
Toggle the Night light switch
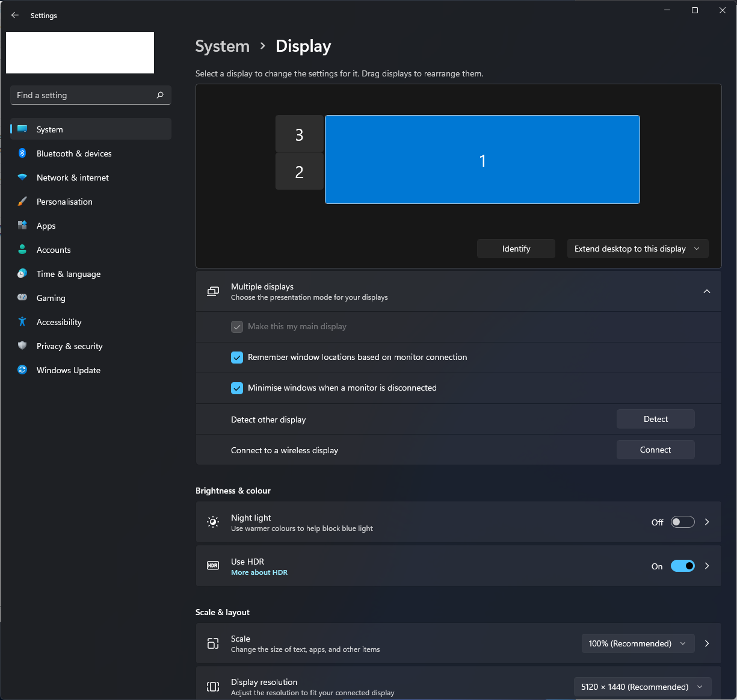(x=683, y=522)
